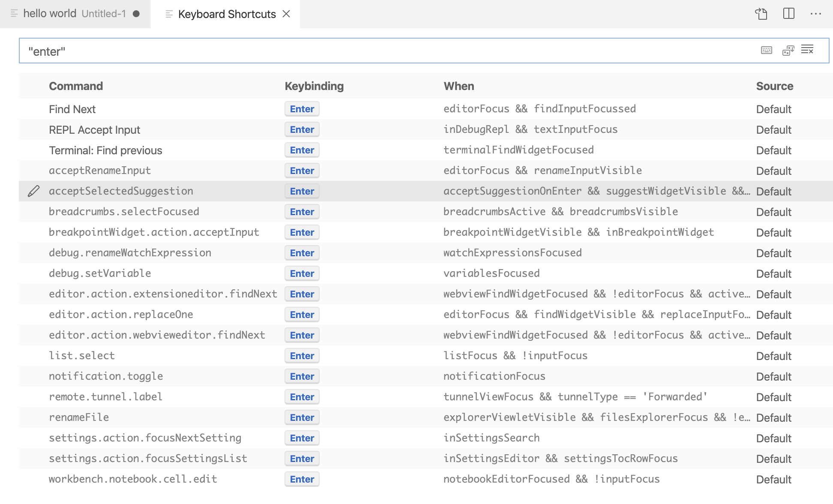This screenshot has height=504, width=833.
Task: Open Keyboard Shortcuts JSON via the file icon
Action: tap(761, 14)
